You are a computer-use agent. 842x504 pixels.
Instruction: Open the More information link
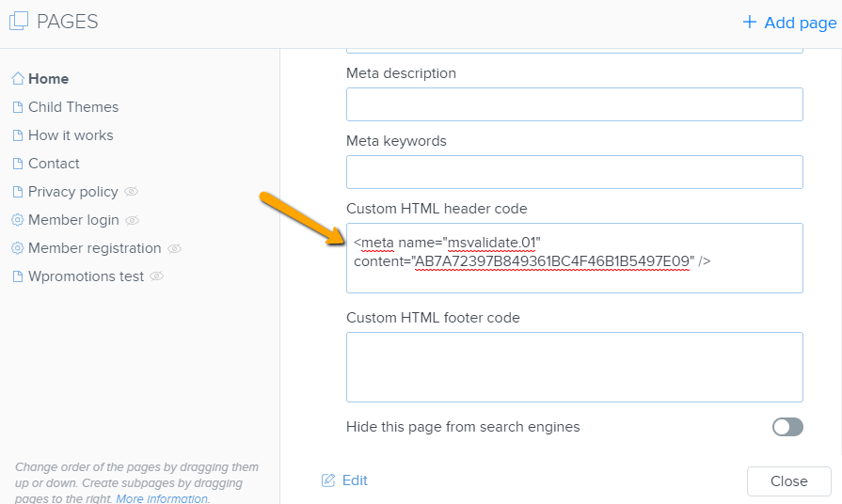[163, 498]
